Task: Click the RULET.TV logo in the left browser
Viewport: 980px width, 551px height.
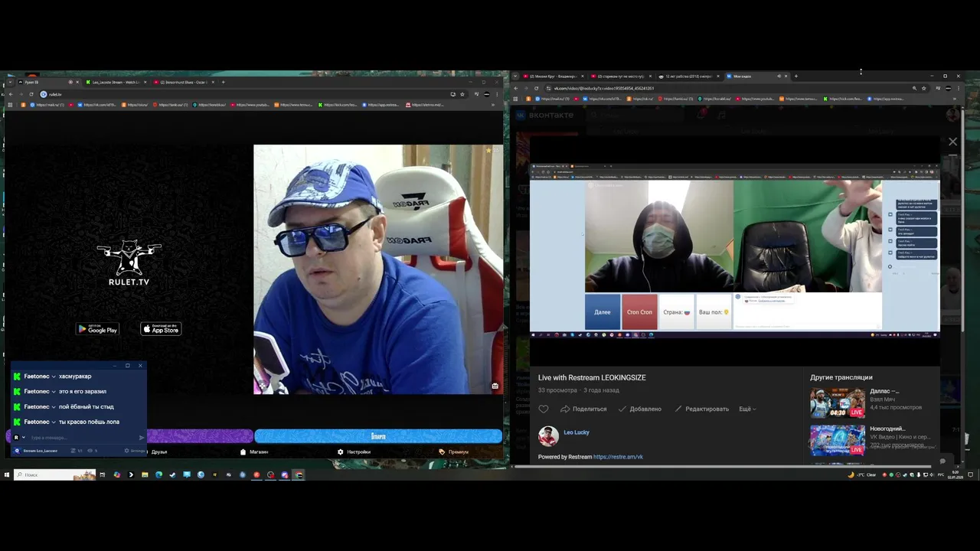Action: (x=129, y=264)
